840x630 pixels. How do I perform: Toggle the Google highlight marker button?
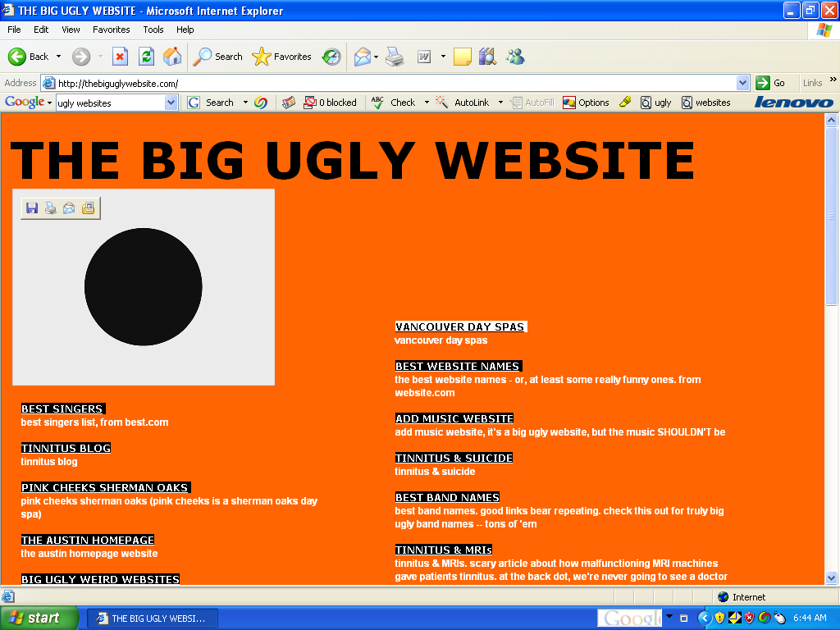click(625, 103)
